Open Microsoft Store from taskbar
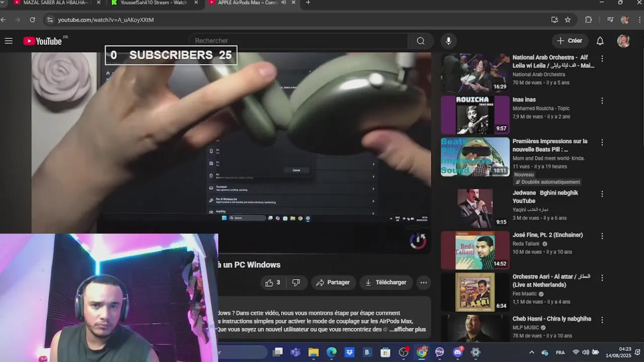This screenshot has width=644, height=362. click(x=385, y=352)
